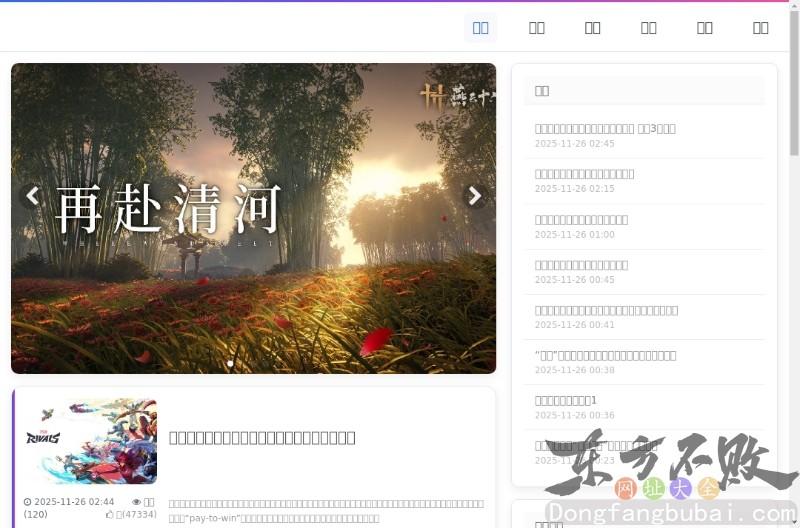The image size is (800, 528).
Task: Click the excerpt containing "pay-to-win"
Action: point(326,511)
